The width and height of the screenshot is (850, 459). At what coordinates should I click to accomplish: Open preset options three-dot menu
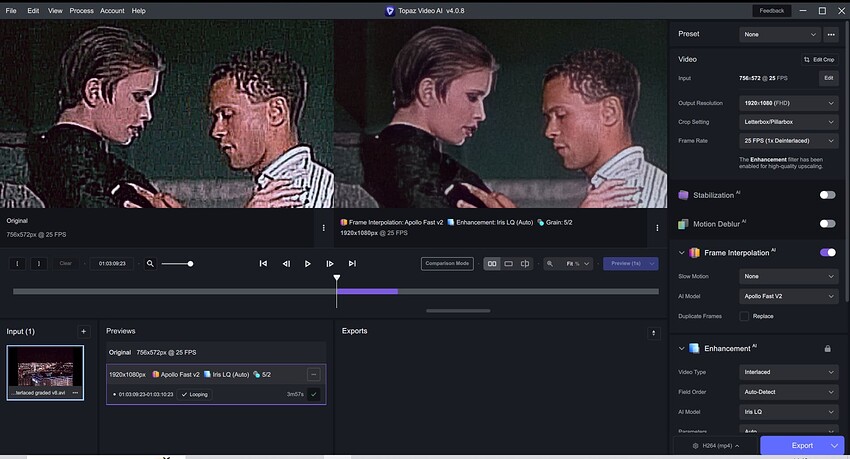830,34
